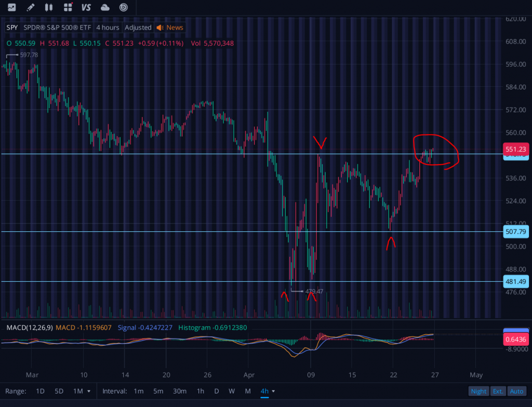Toggle Ext. extended hours display
The height and width of the screenshot is (407, 532).
coord(498,391)
